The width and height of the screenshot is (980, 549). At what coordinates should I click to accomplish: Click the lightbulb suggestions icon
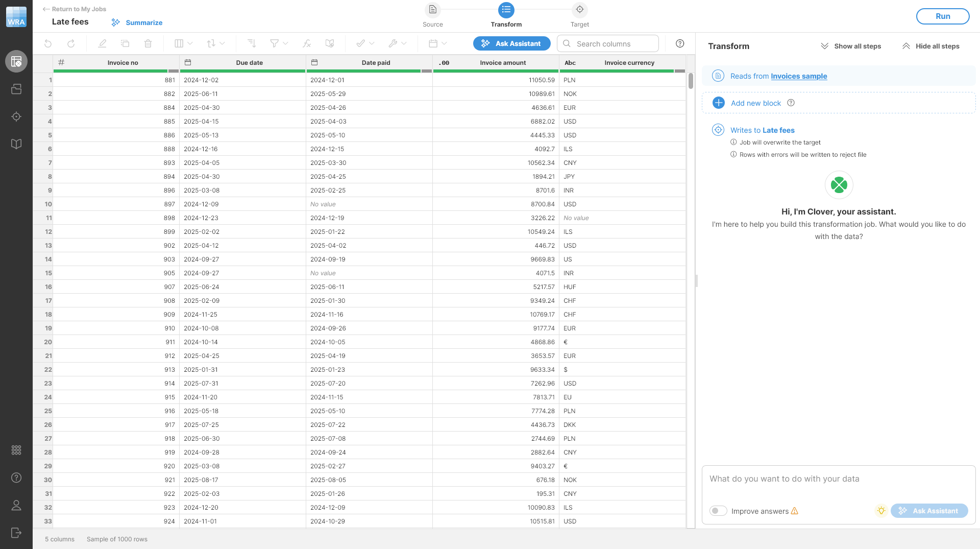click(x=881, y=511)
